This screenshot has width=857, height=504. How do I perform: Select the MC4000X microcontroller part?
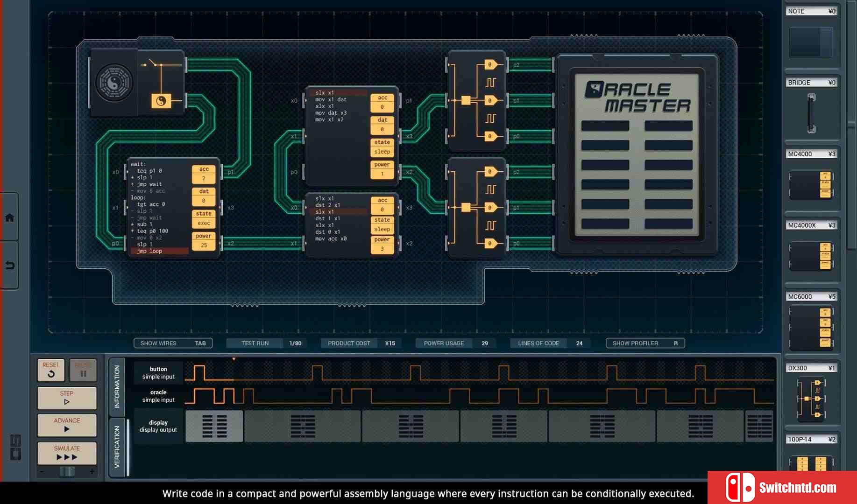[x=811, y=256]
